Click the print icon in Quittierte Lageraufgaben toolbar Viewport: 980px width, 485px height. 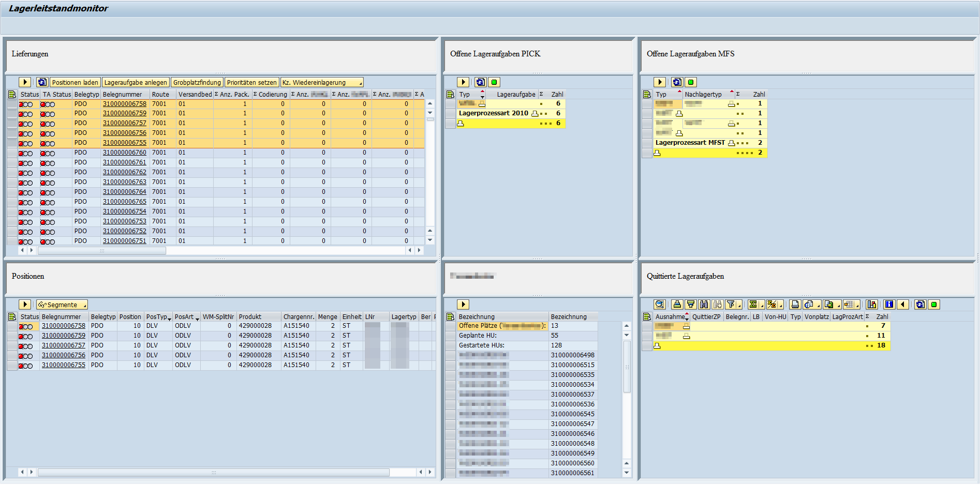(795, 305)
